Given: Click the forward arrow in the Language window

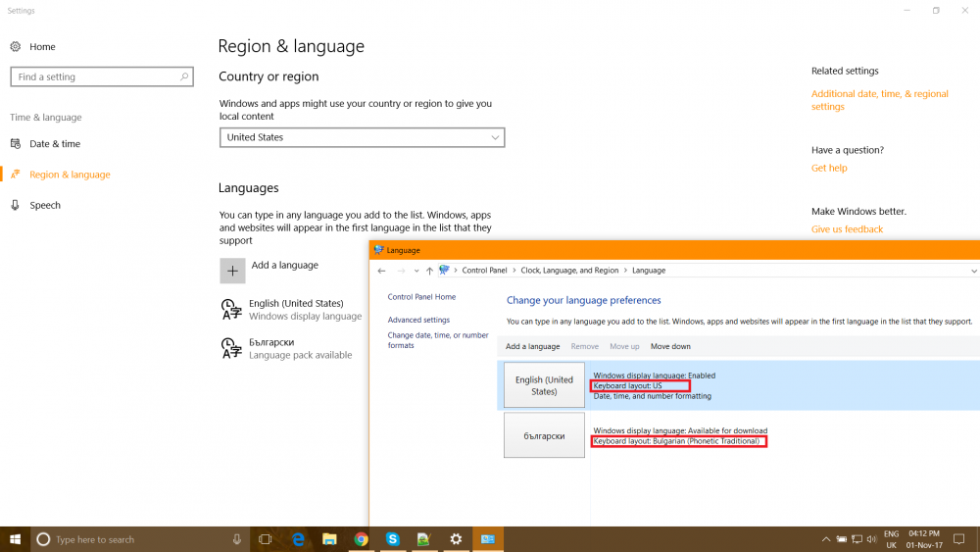Looking at the screenshot, I should tap(401, 271).
